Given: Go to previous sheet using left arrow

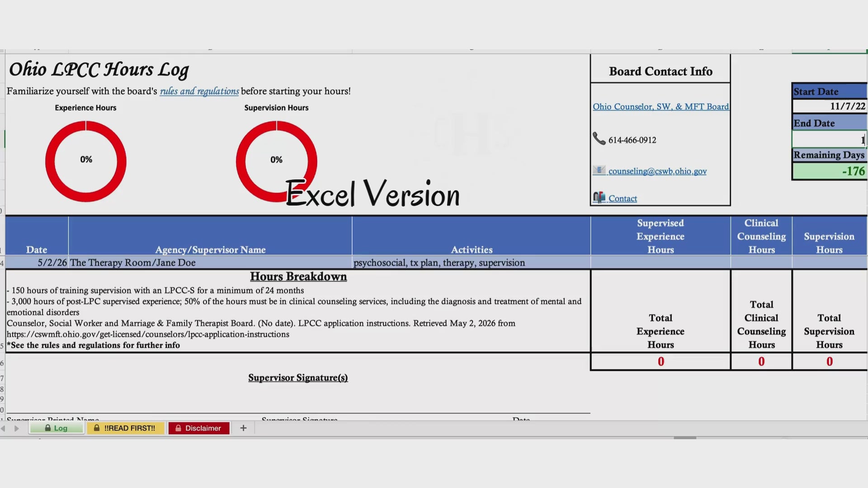Looking at the screenshot, I should point(3,428).
